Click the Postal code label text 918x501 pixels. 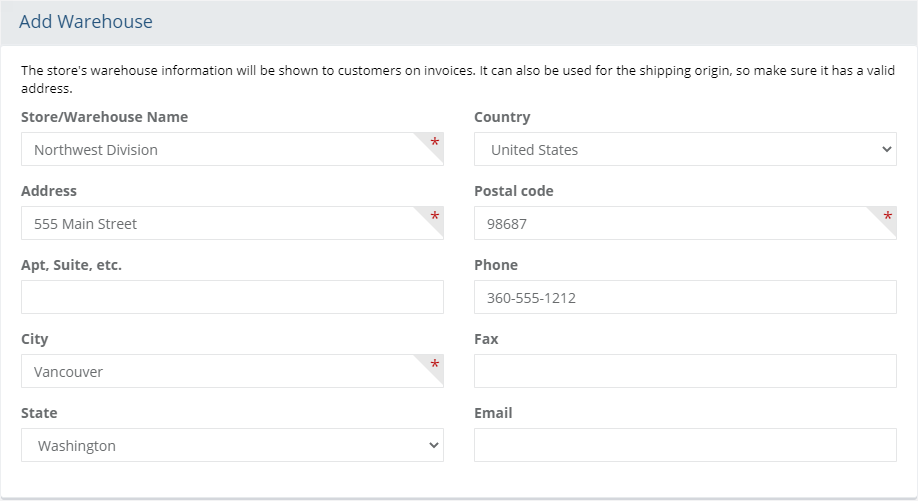pyautogui.click(x=513, y=191)
